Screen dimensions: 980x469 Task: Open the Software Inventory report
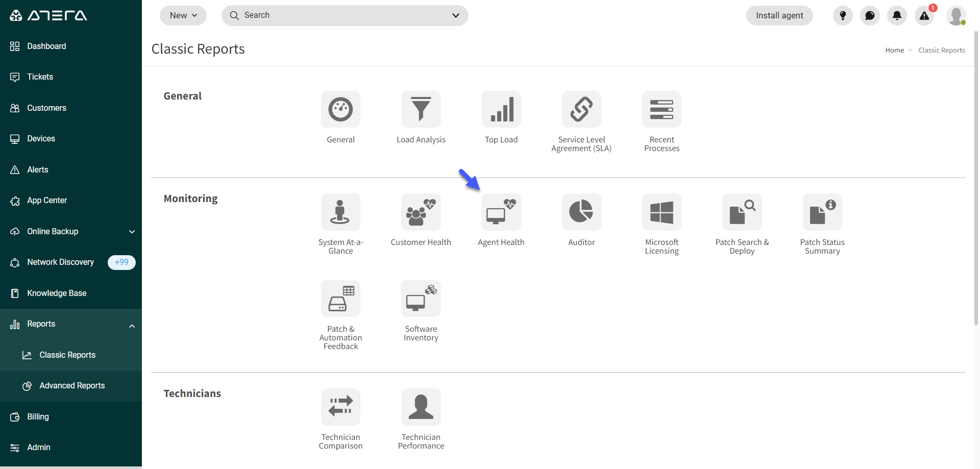421,299
